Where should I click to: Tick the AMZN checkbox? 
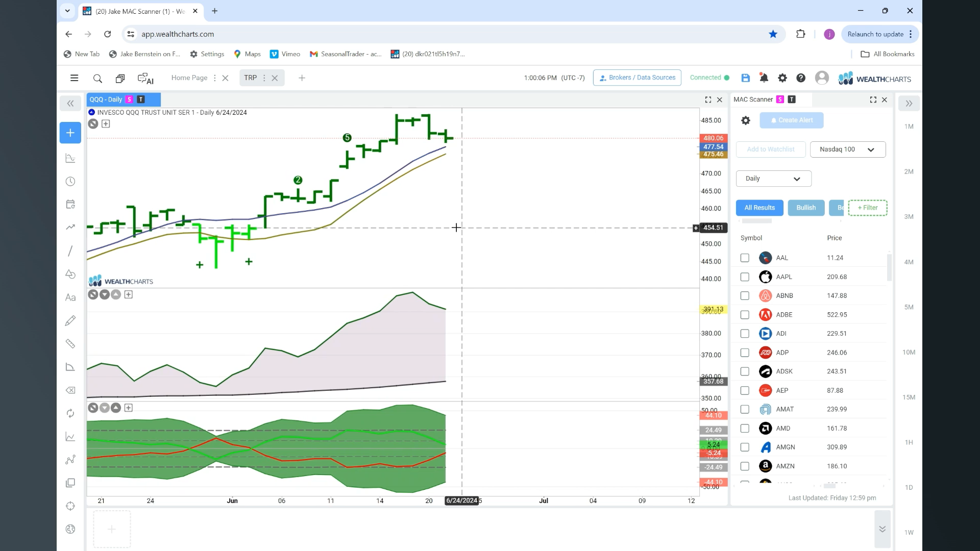click(745, 466)
